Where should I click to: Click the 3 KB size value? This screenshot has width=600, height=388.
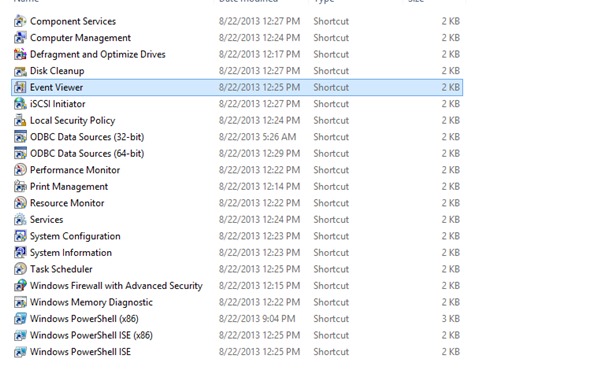[x=451, y=319]
